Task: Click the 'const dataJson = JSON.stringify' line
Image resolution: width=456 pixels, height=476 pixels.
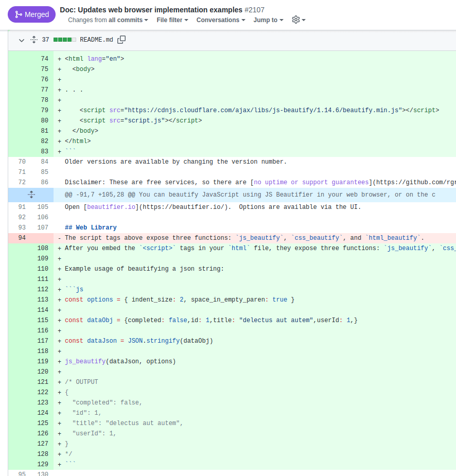Action: tap(139, 341)
